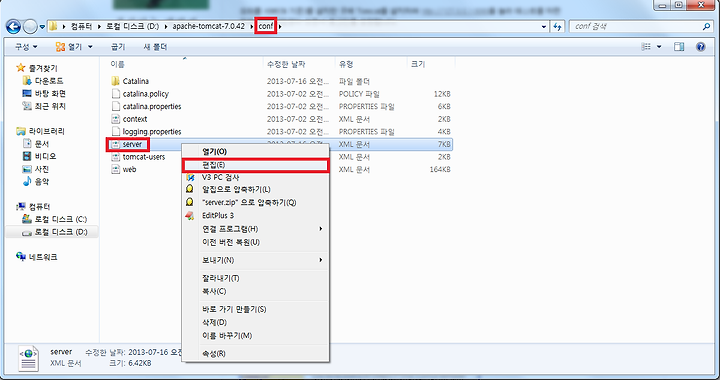Open '비디오' library in navigation pane
This screenshot has height=380, width=720.
pos(38,156)
